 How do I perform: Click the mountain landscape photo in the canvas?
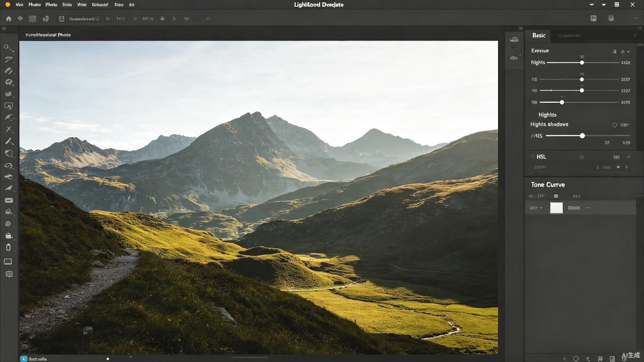click(x=258, y=197)
